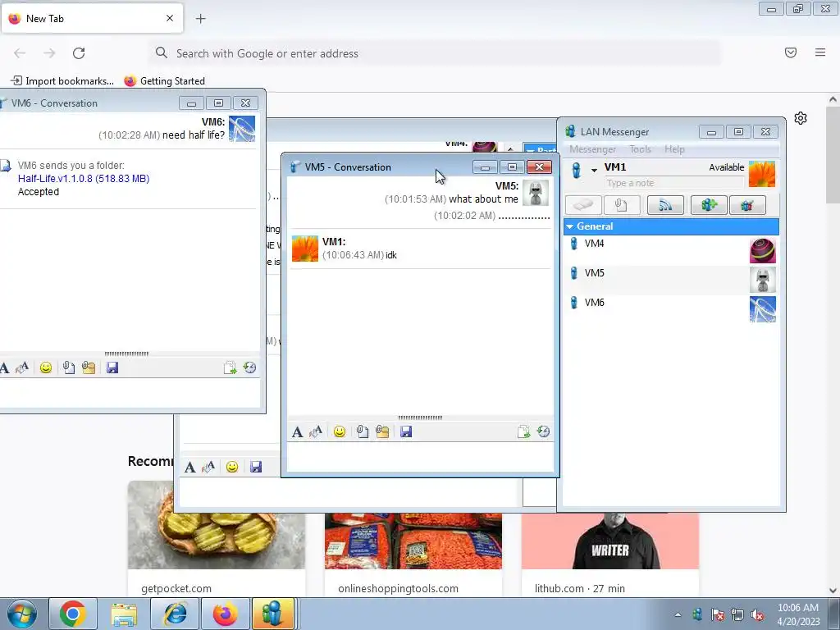This screenshot has width=840, height=630.
Task: Click file transfers icon in VM6 conversation
Action: [230, 368]
